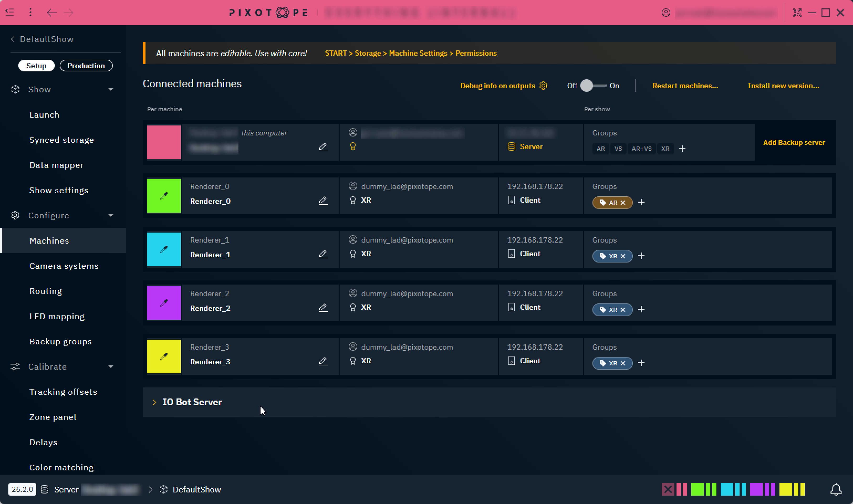Open Tracking offsets page
The width and height of the screenshot is (853, 504).
click(x=63, y=392)
